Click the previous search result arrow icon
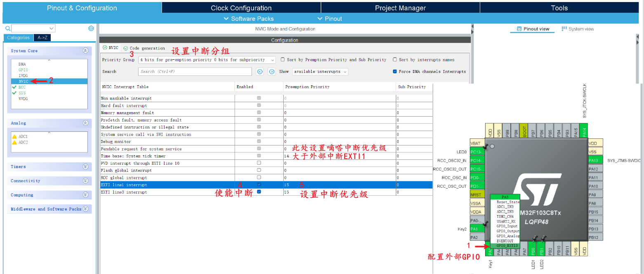644x274 pixels. click(260, 72)
